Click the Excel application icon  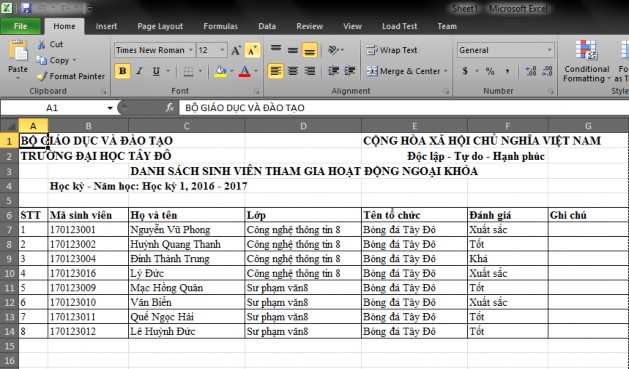7,8
